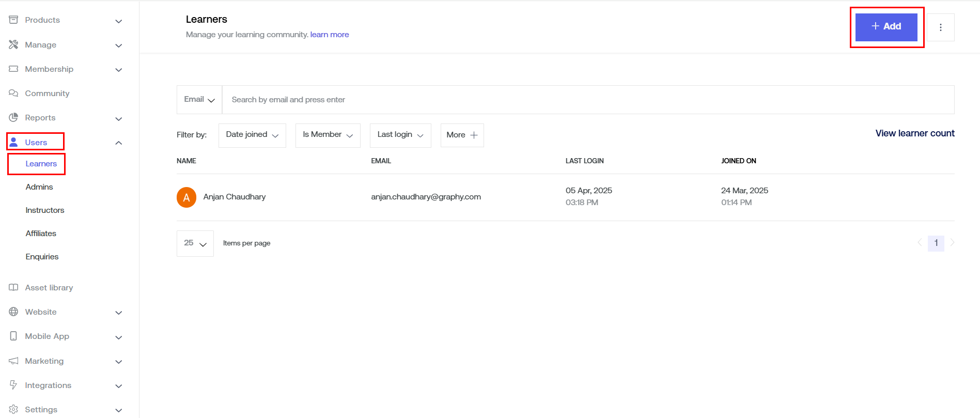The height and width of the screenshot is (418, 980).
Task: Click the Manage tools icon
Action: click(13, 45)
